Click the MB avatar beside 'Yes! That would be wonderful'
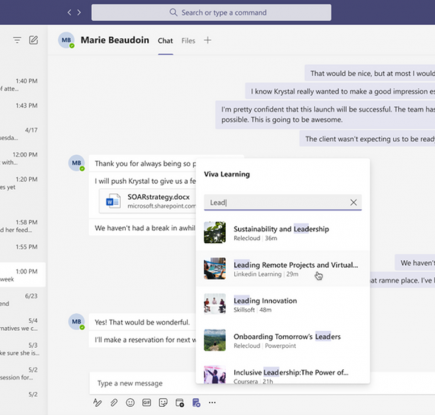435x415 pixels. coord(76,322)
